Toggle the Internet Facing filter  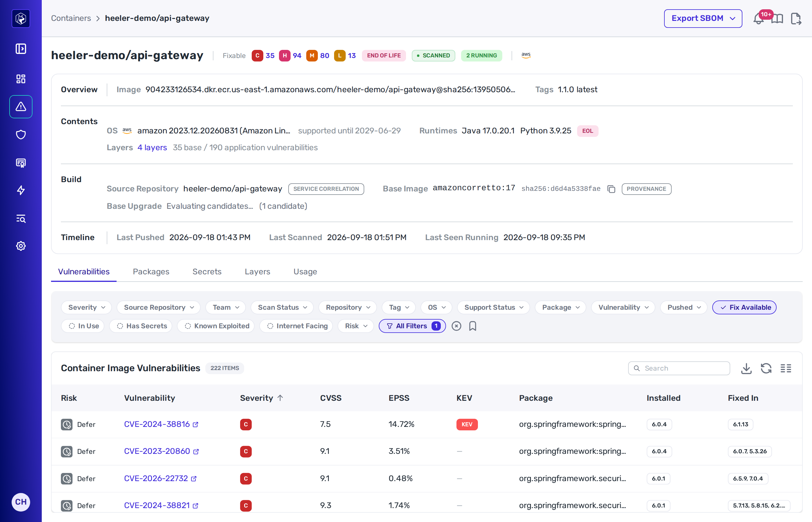point(296,326)
